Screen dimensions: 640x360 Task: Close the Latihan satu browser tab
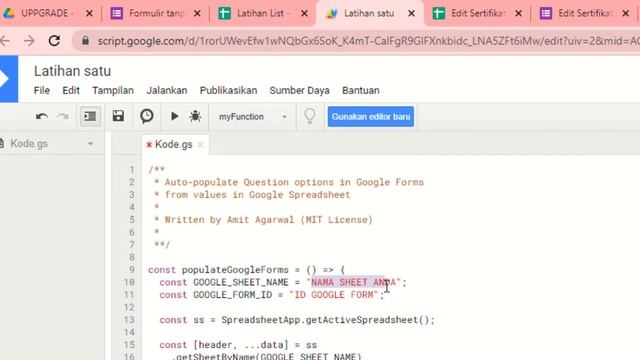pos(412,13)
